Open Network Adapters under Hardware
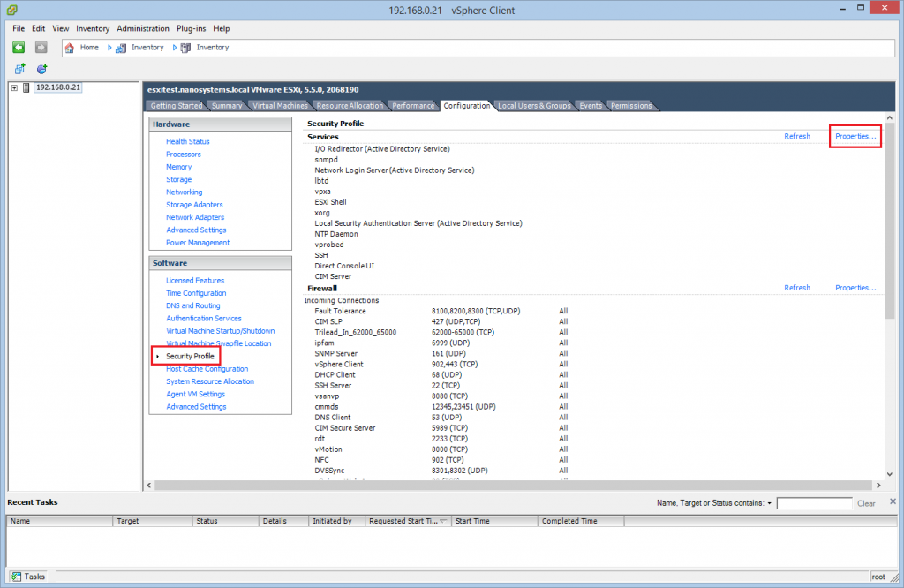This screenshot has width=904, height=588. [195, 217]
